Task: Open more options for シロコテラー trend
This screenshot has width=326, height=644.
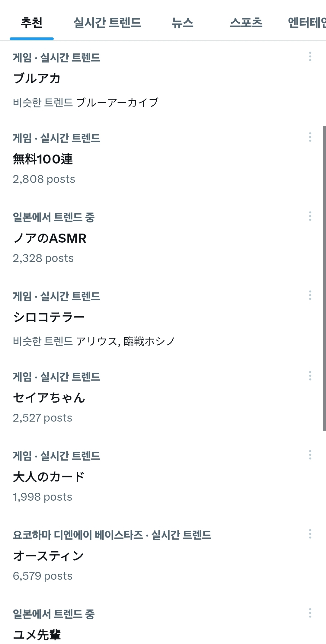Action: point(310,295)
